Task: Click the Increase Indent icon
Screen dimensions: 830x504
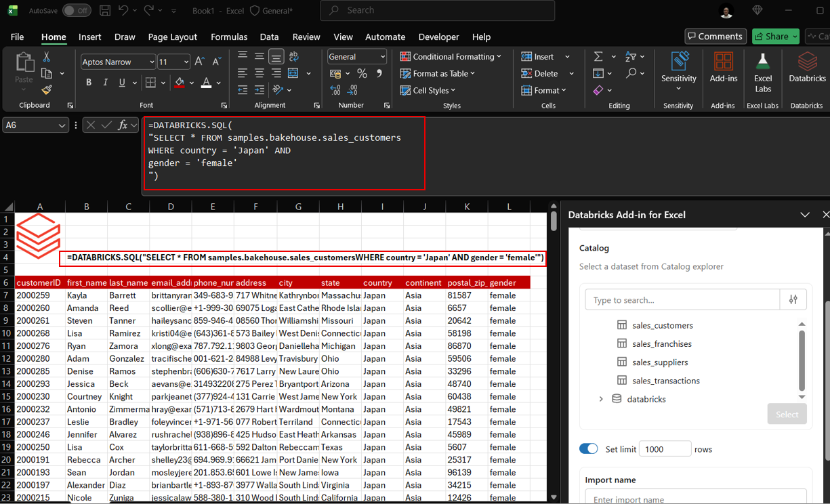Action: tap(260, 89)
